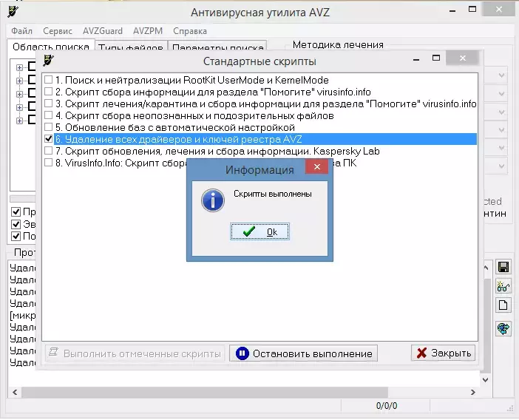Toggle the checkbox labeled Пр in main window

16,211
